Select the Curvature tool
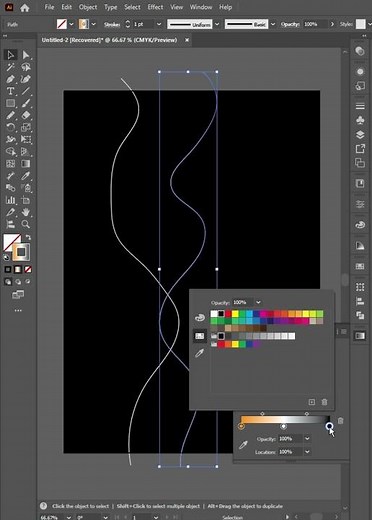Viewport: 372px width, 520px height. 25,79
